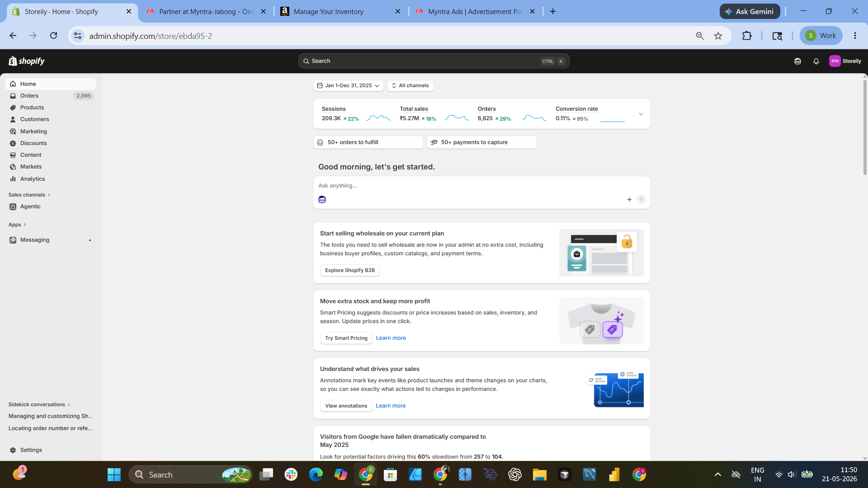868x488 pixels.
Task: Launch the ChatGPT taskbar icon
Action: tap(514, 474)
